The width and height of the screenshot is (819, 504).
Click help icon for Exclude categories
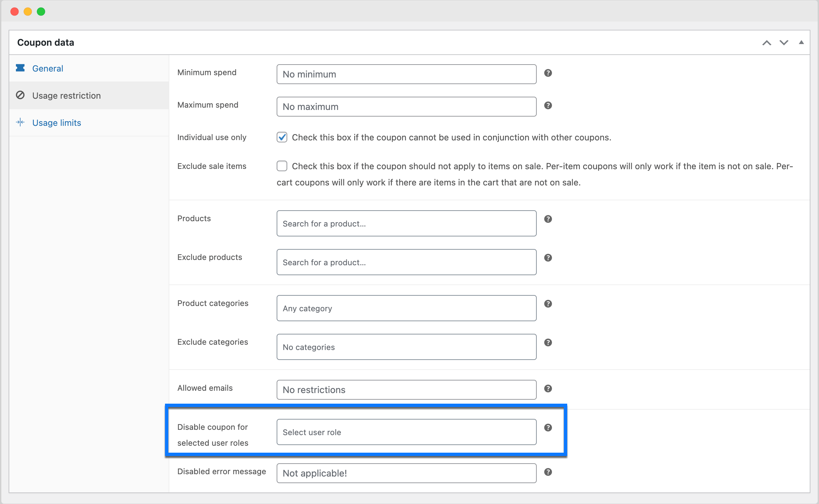click(548, 342)
